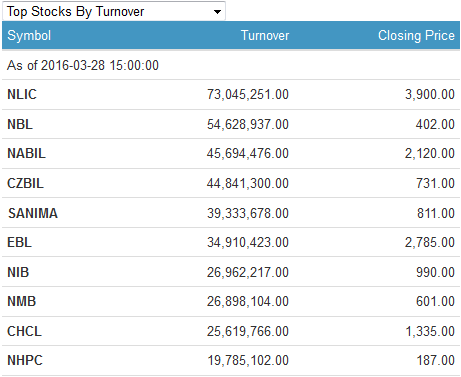Open the NHPC stock symbol link

coord(25,360)
